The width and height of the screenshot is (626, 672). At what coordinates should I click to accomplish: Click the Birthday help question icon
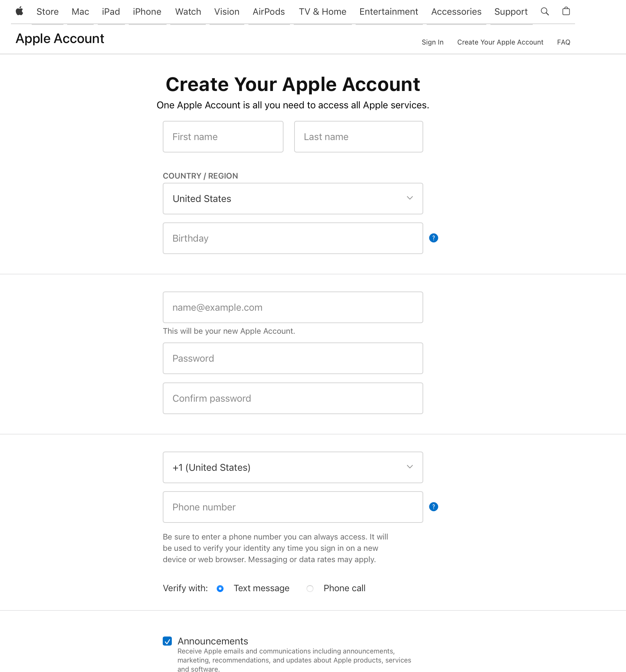[x=433, y=238]
